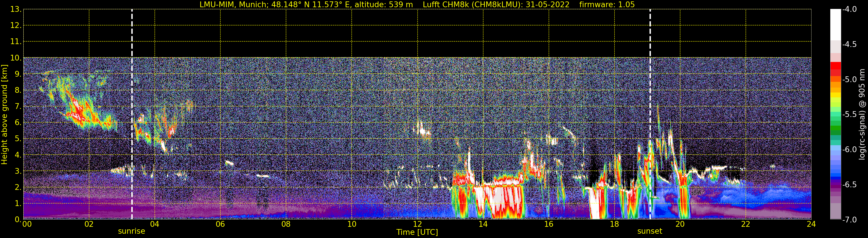The height and width of the screenshot is (238, 868).
Task: Click the height axis tick label '9.'
Action: (x=18, y=74)
